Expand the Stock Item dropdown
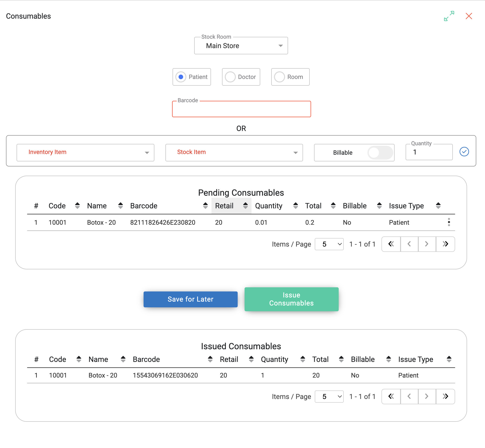 (234, 152)
